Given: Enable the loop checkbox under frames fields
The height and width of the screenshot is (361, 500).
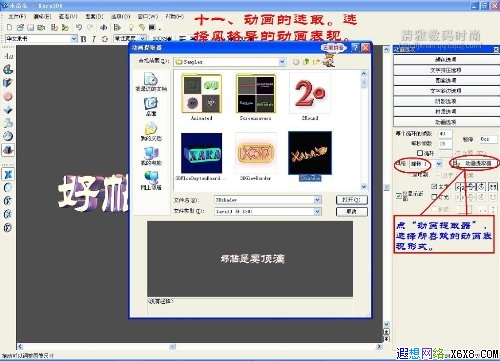Looking at the screenshot, I should pos(420,153).
